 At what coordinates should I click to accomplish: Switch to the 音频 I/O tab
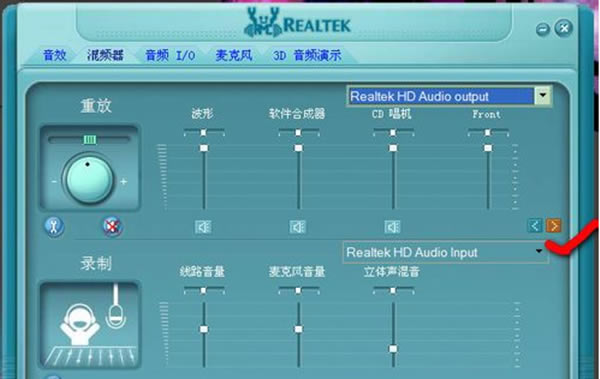tap(170, 56)
